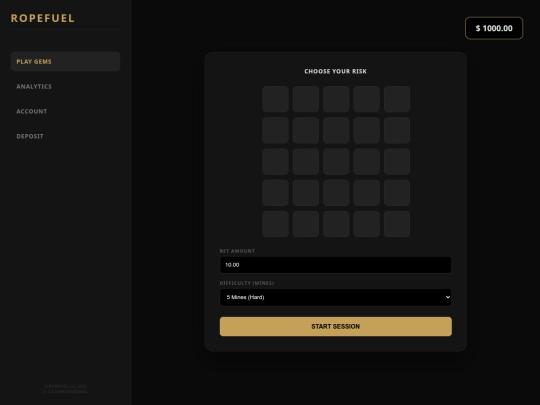Click the ROPEFUEL logo
The image size is (540, 405).
pos(43,18)
